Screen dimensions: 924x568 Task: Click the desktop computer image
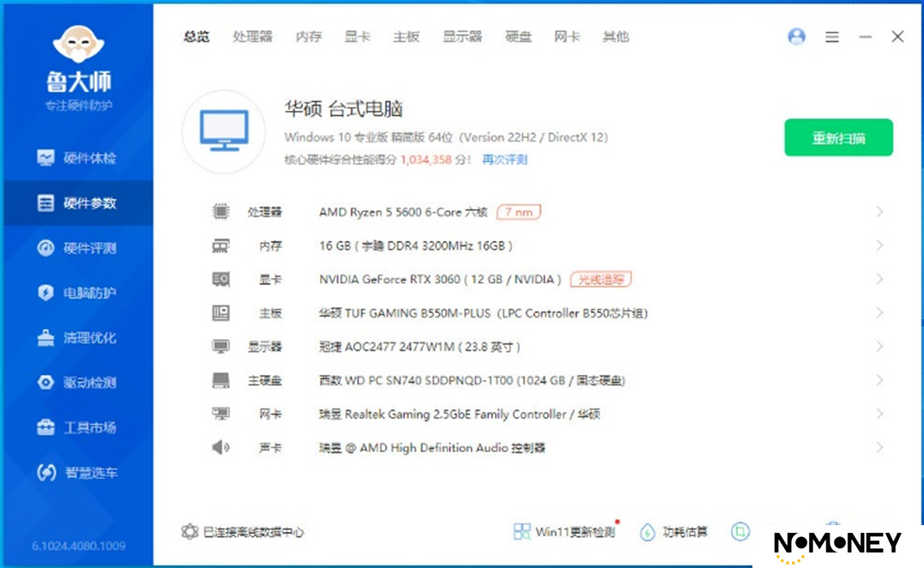(224, 131)
